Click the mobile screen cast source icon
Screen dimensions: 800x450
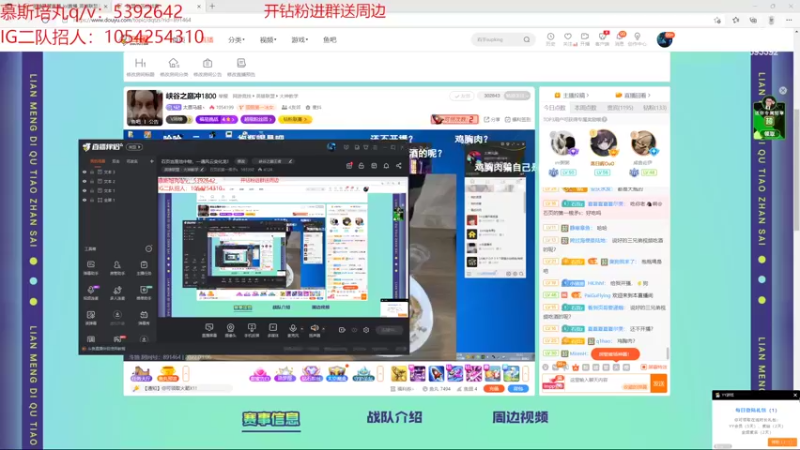click(x=252, y=329)
